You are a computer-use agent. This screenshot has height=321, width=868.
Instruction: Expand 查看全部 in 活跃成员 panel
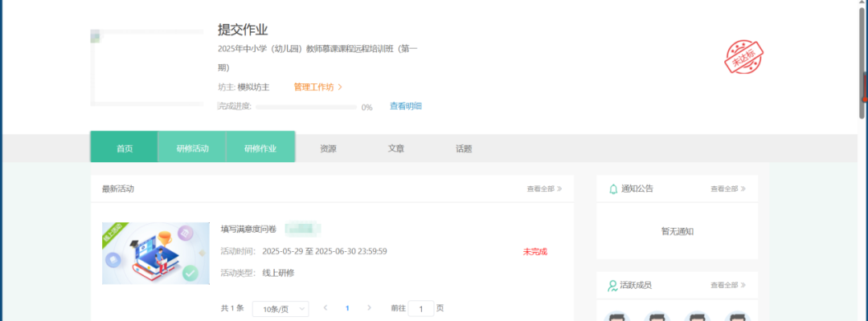727,285
